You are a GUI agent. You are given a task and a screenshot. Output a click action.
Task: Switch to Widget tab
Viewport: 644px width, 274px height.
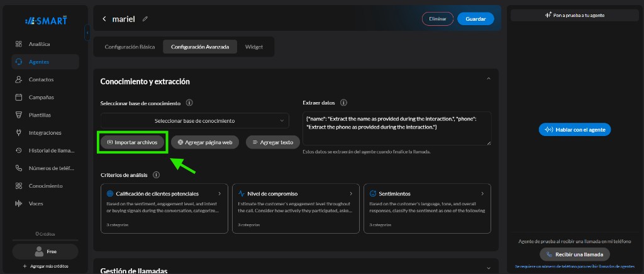click(254, 47)
